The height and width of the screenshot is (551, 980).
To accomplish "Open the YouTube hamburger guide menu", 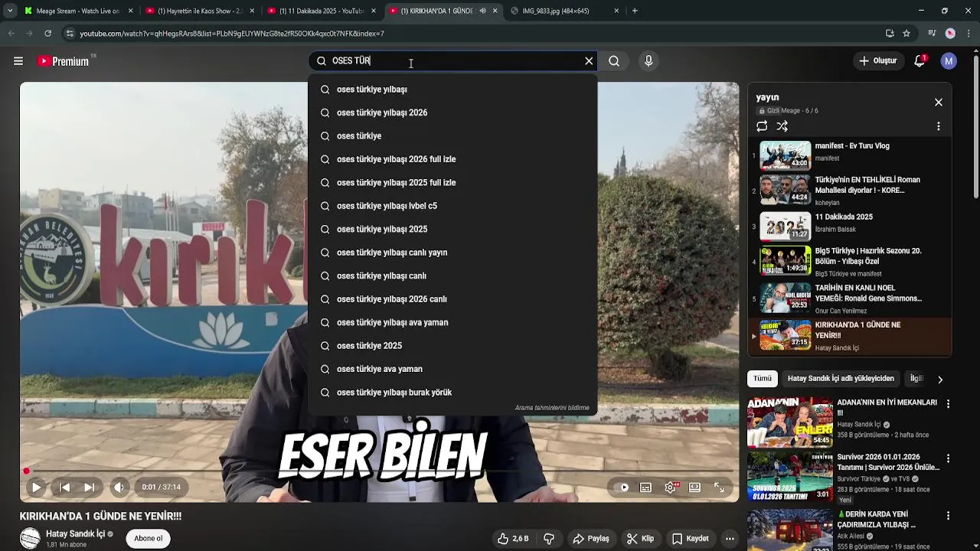I will coord(18,61).
